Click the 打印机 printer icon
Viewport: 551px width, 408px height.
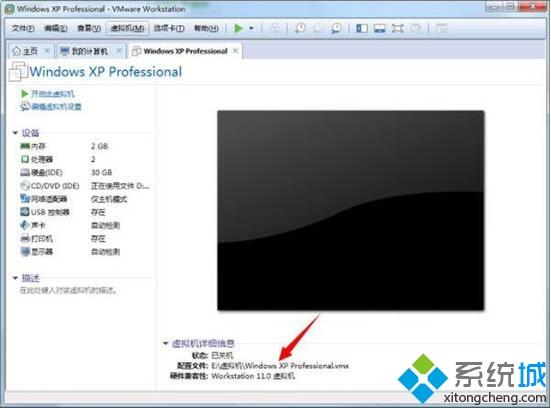coord(25,239)
